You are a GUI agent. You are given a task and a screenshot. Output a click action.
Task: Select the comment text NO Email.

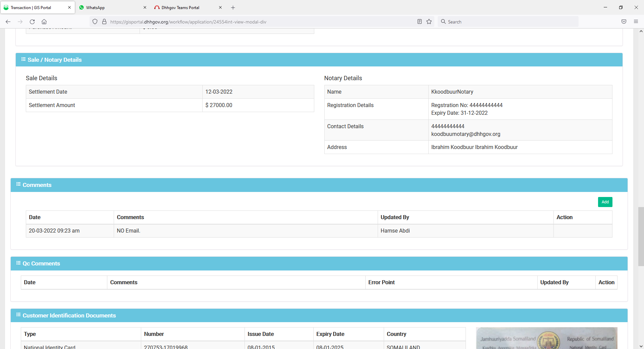pyautogui.click(x=128, y=231)
